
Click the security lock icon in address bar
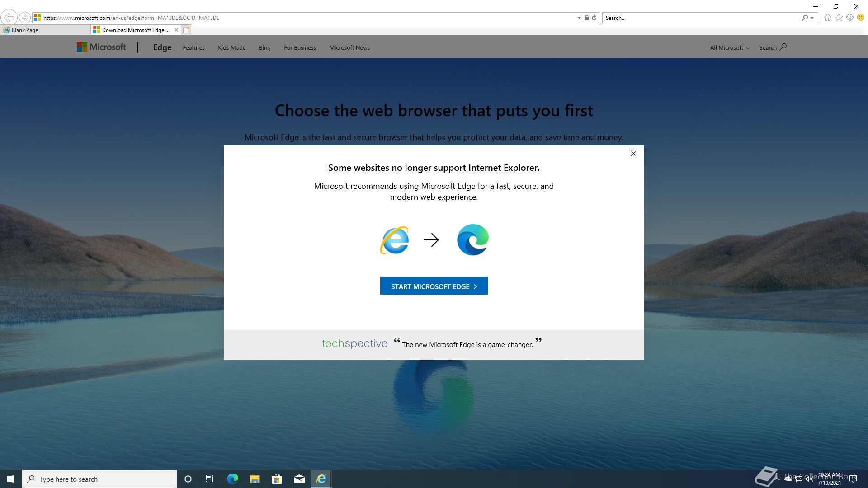point(586,18)
